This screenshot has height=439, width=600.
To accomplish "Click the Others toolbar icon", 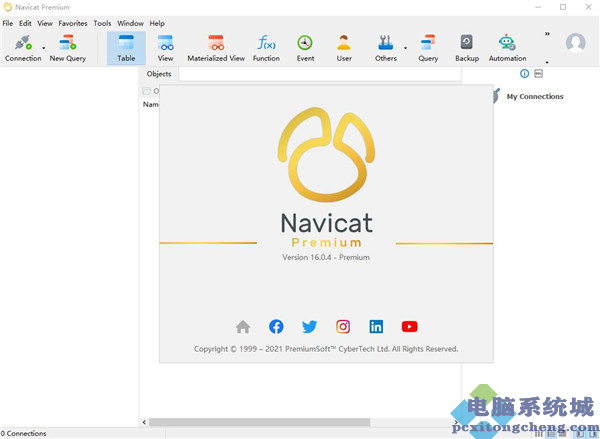I will click(x=385, y=48).
